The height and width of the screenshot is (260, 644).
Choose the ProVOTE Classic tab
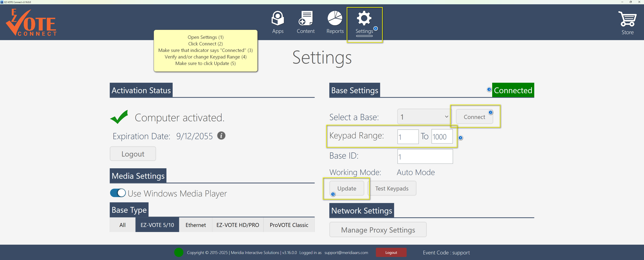289,225
